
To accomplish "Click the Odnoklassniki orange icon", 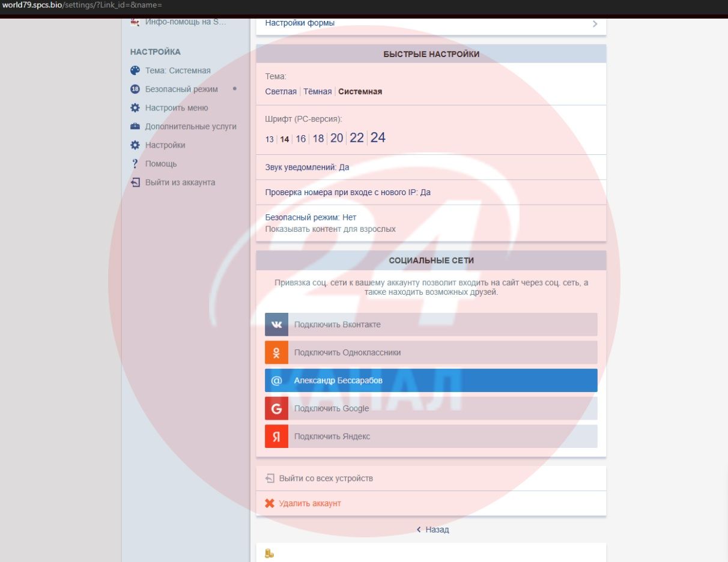I will coord(276,352).
